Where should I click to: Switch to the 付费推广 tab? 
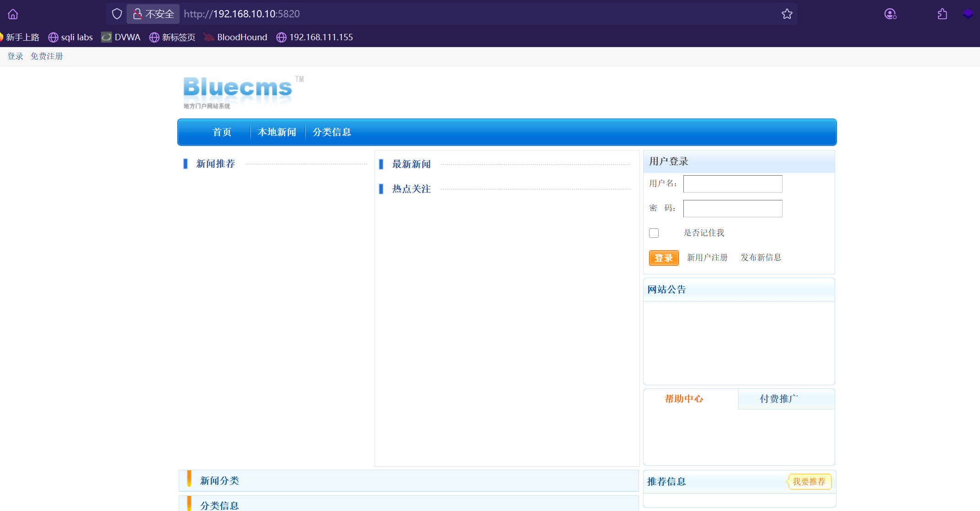tap(779, 399)
